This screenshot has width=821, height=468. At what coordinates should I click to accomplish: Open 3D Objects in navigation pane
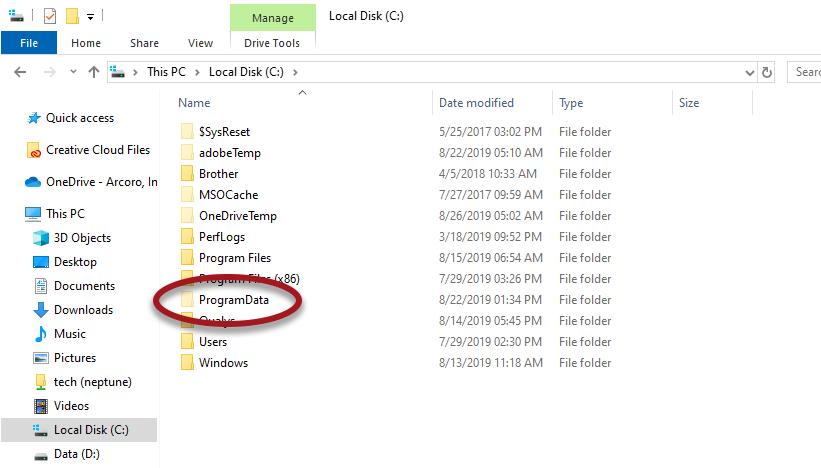[x=83, y=238]
